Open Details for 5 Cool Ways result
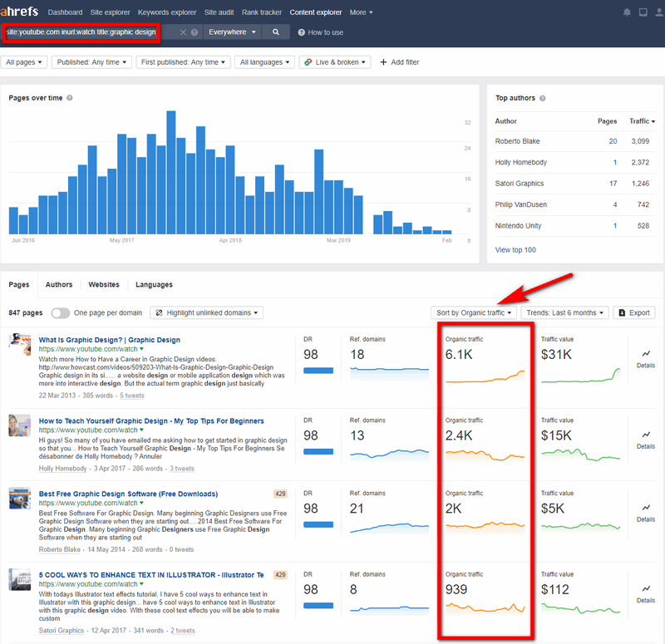Image resolution: width=665 pixels, height=644 pixels. coord(646,593)
